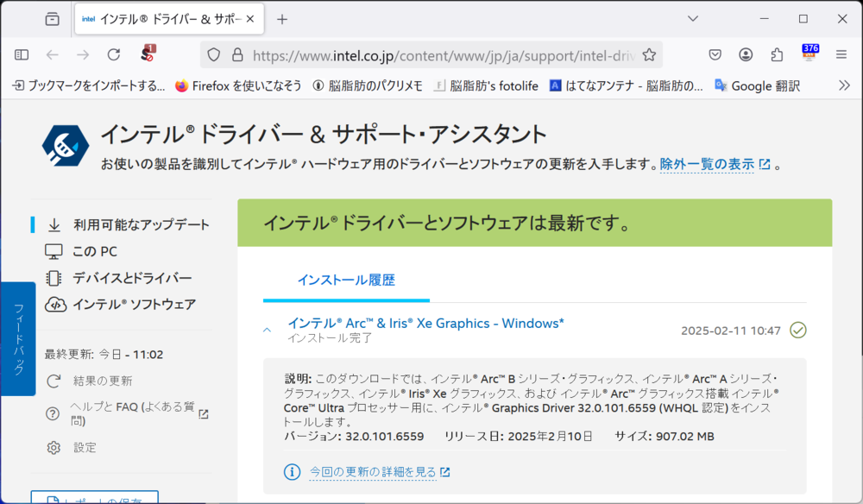
Task: Maximize the Firefox window
Action: pyautogui.click(x=803, y=19)
